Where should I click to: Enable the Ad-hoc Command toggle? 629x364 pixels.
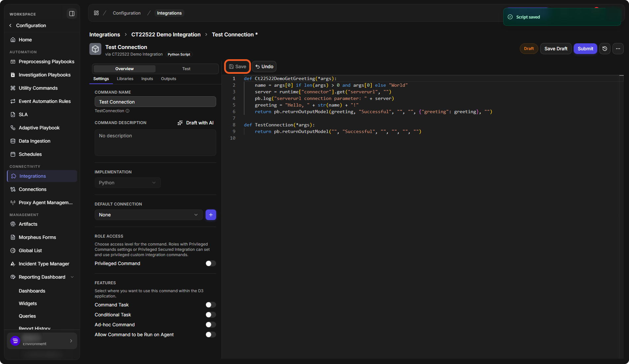(x=211, y=325)
